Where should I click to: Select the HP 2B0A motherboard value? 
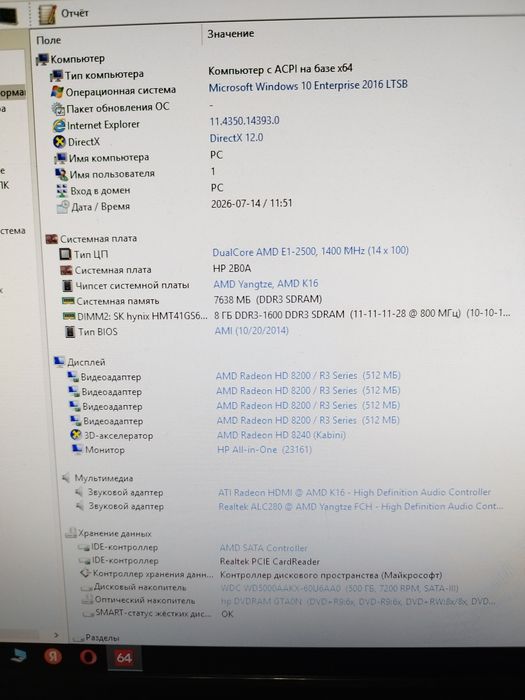[232, 269]
